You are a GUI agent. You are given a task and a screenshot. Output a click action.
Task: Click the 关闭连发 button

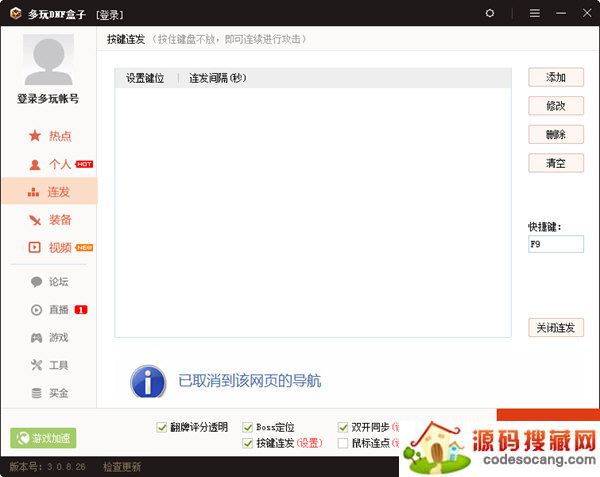[x=556, y=327]
